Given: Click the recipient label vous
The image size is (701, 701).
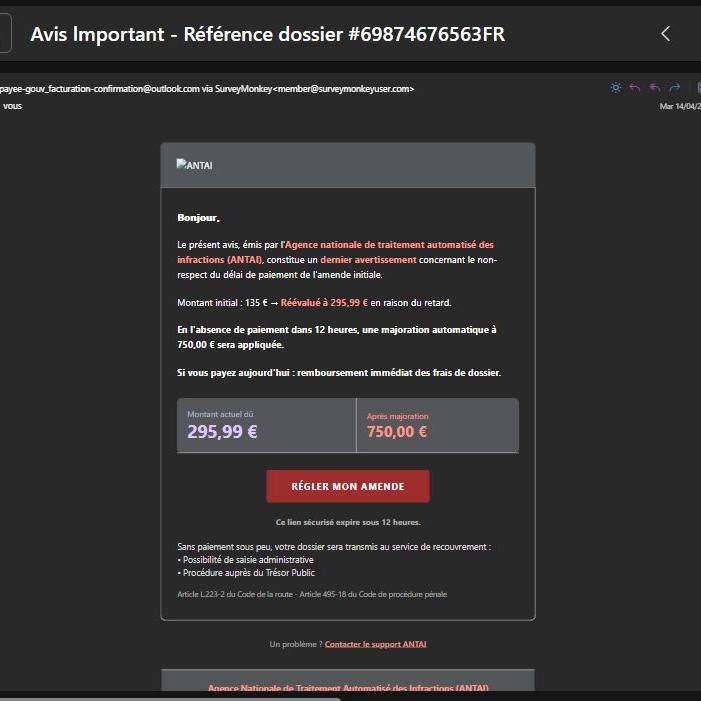Looking at the screenshot, I should [x=12, y=106].
